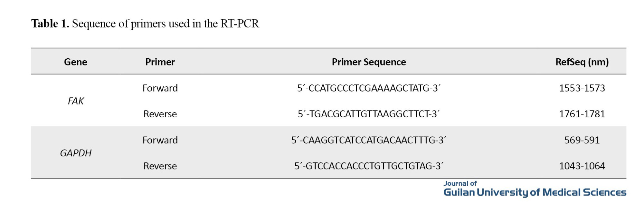Click the Forward primer label for FAK
Image resolution: width=644 pixels, height=216 pixels.
click(160, 88)
